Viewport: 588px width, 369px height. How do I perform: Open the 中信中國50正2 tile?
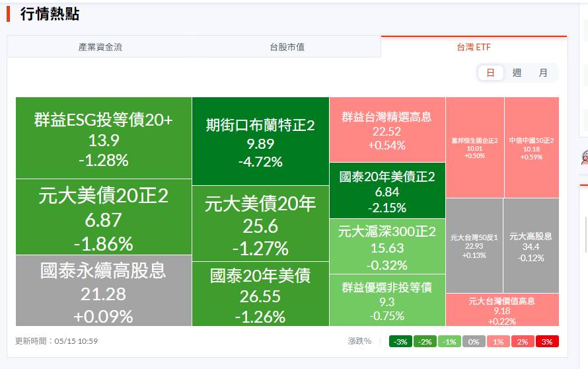532,147
